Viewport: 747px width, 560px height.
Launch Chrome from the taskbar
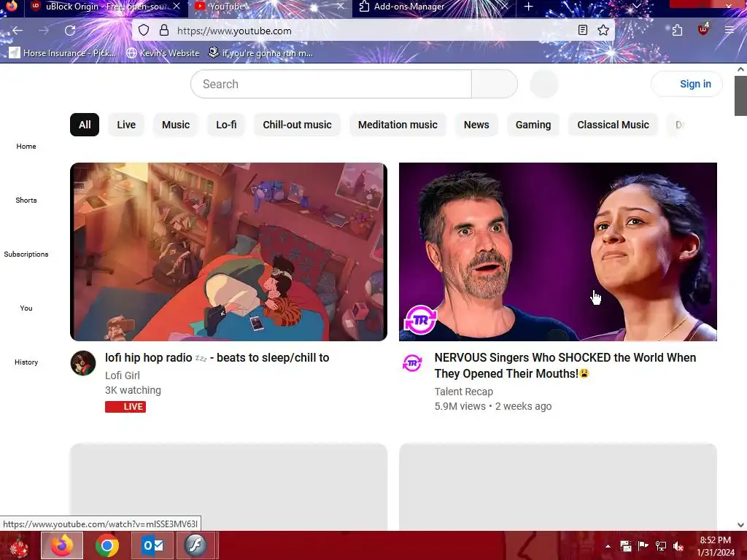click(107, 545)
